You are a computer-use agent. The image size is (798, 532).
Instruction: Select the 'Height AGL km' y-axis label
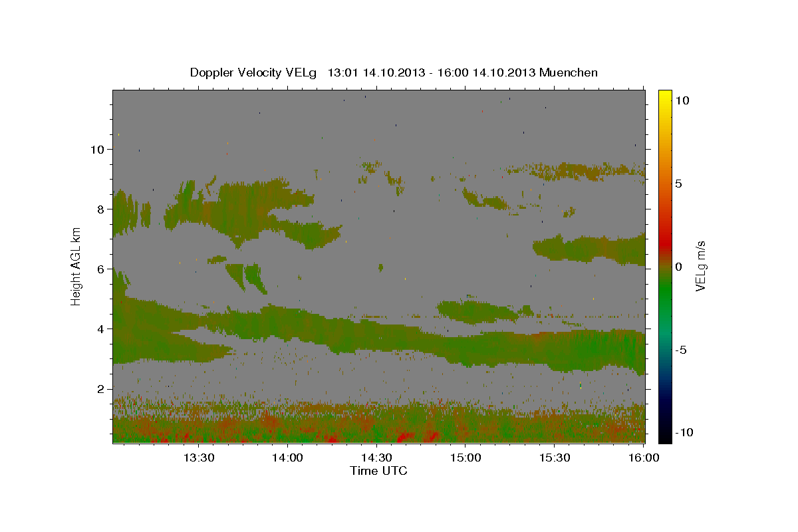[x=76, y=266]
